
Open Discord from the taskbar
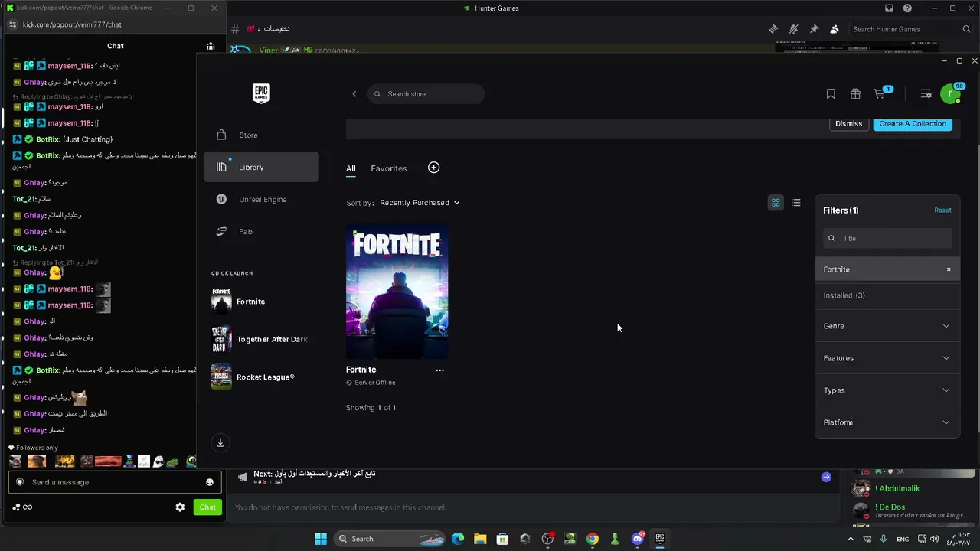(x=637, y=539)
